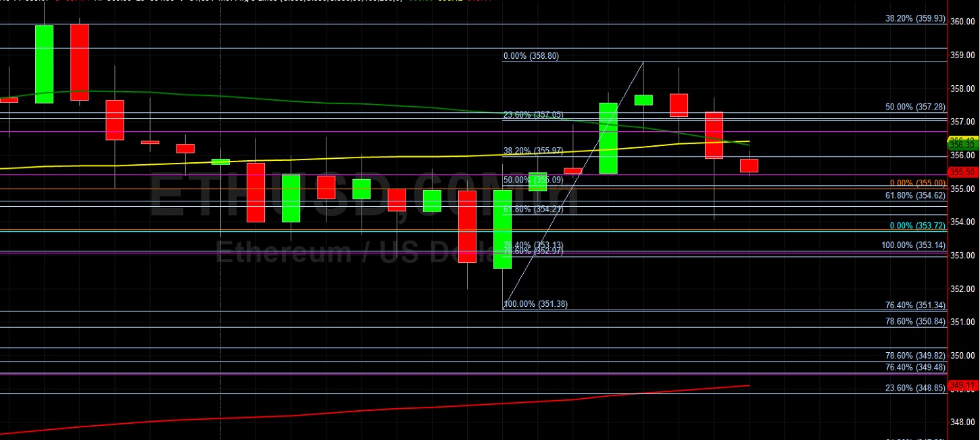Click the 38.20% (355.97) retracement label

pos(533,150)
